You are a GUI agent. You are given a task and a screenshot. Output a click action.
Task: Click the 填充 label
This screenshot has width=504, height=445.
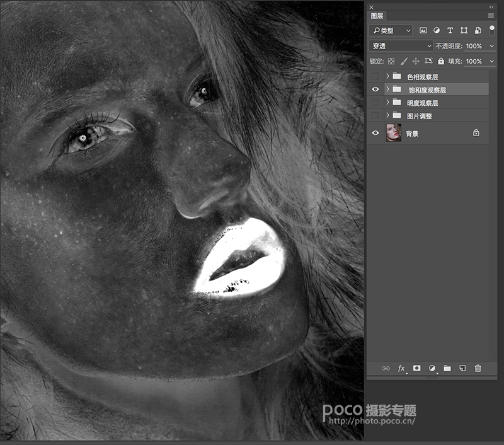pyautogui.click(x=455, y=61)
